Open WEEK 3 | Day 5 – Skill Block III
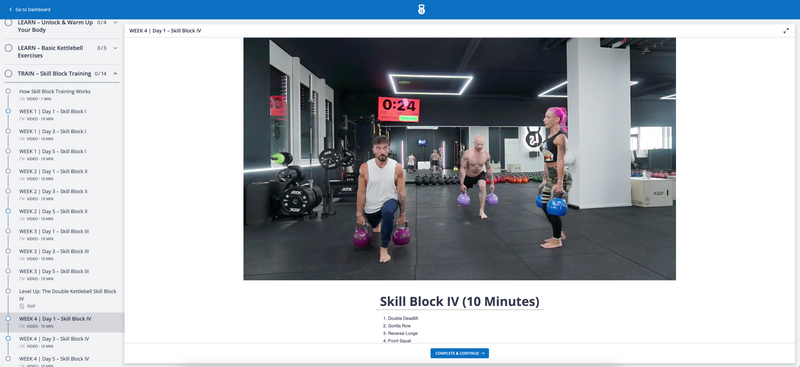The image size is (800, 367). 54,271
